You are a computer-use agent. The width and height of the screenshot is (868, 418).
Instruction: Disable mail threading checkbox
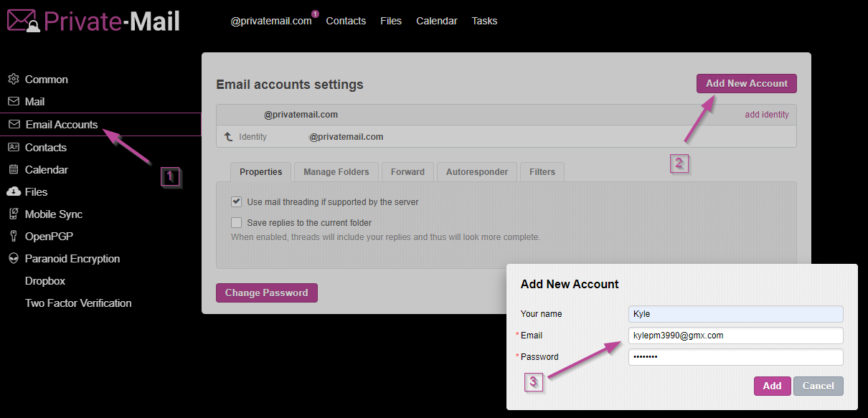tap(236, 202)
